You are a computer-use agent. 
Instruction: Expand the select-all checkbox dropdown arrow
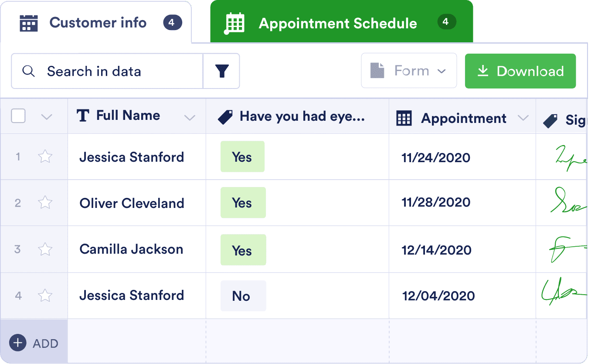click(x=46, y=117)
